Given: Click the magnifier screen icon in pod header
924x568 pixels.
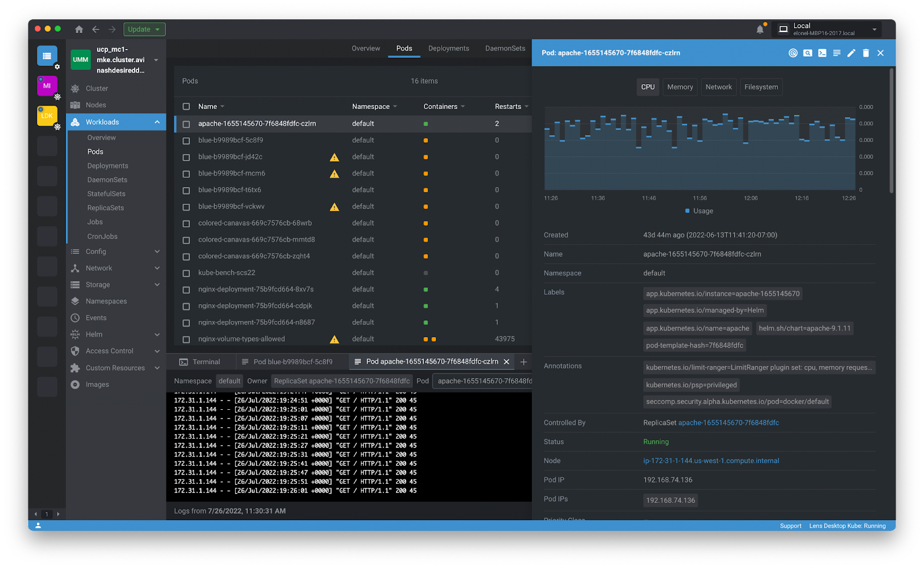Looking at the screenshot, I should point(807,53).
